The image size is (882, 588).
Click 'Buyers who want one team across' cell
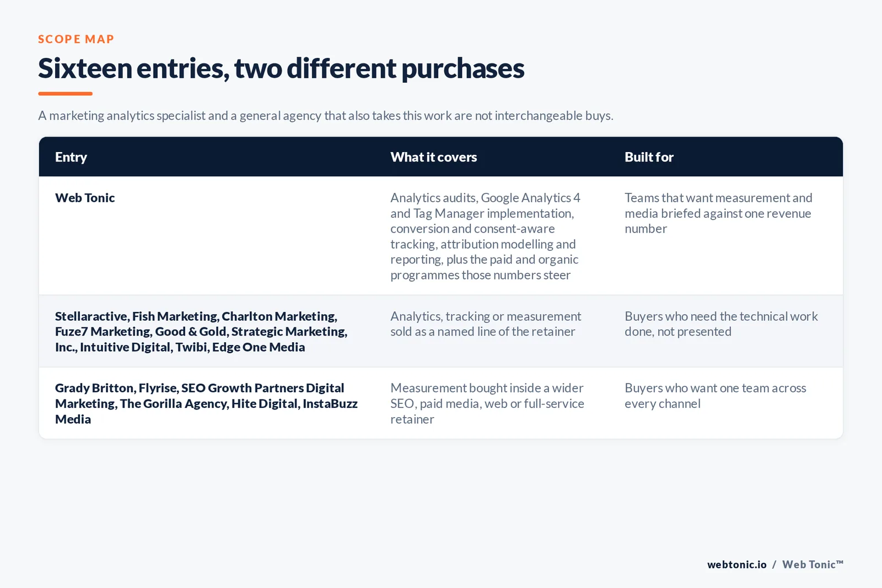(x=716, y=396)
